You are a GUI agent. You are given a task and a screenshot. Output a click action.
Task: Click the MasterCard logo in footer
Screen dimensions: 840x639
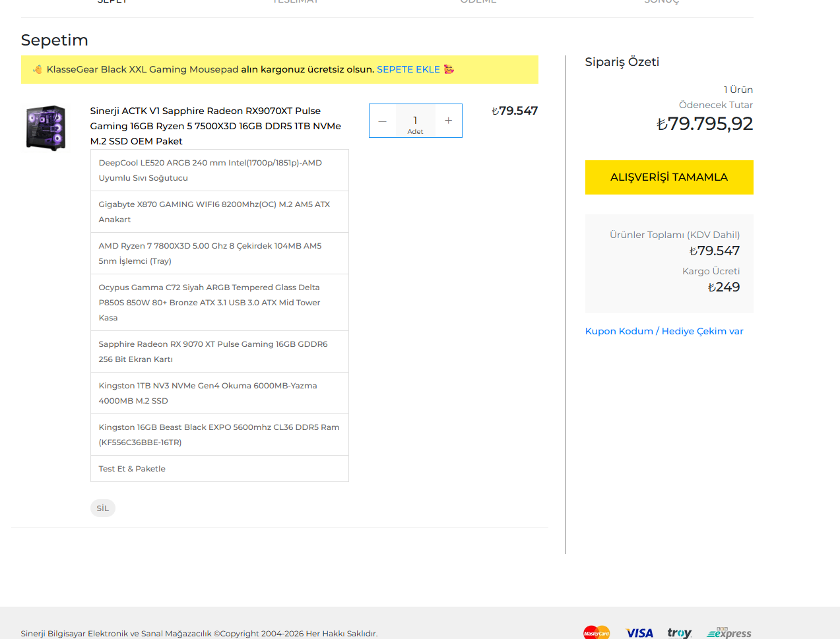coord(597,633)
